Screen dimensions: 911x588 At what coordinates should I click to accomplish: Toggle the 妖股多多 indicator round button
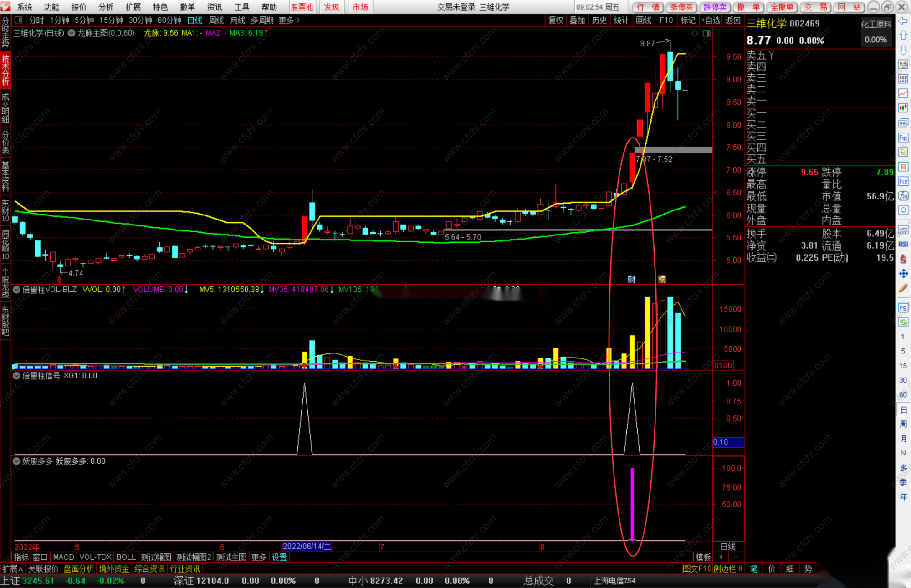click(17, 461)
